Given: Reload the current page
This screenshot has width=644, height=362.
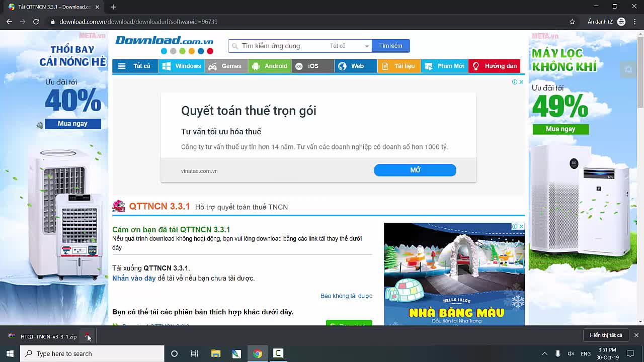Looking at the screenshot, I should 36,22.
